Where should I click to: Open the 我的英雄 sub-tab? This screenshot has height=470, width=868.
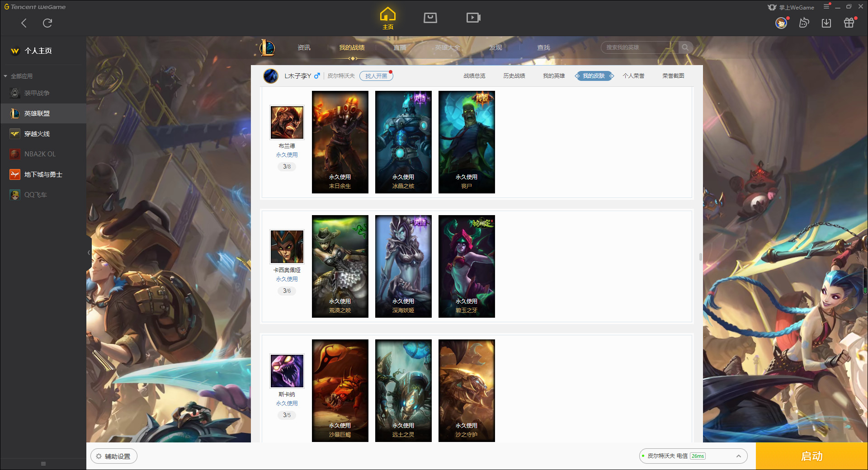click(x=554, y=76)
